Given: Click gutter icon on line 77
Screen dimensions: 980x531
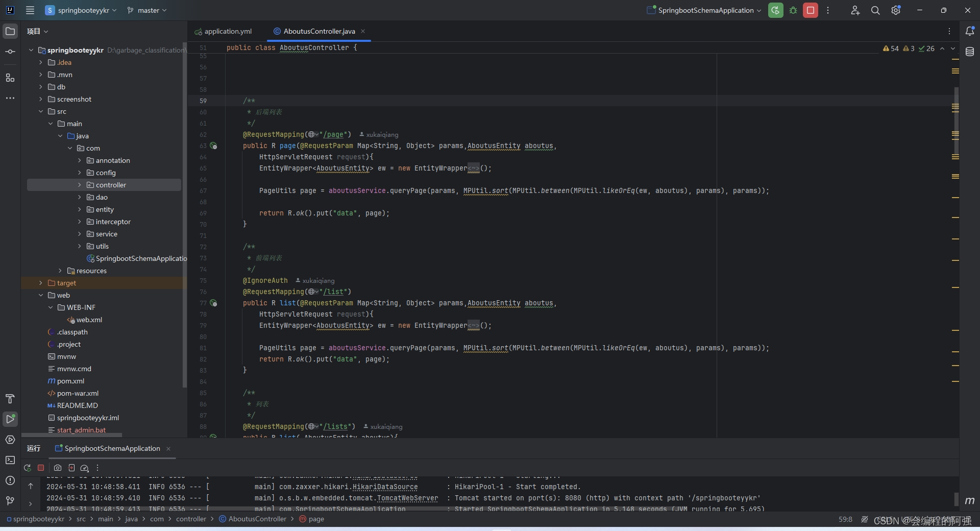Looking at the screenshot, I should (213, 303).
